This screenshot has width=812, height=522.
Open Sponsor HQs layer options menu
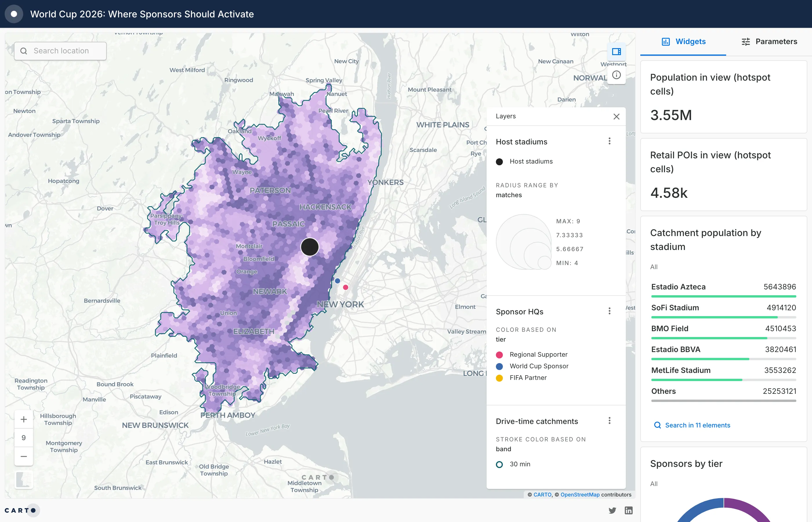click(609, 311)
